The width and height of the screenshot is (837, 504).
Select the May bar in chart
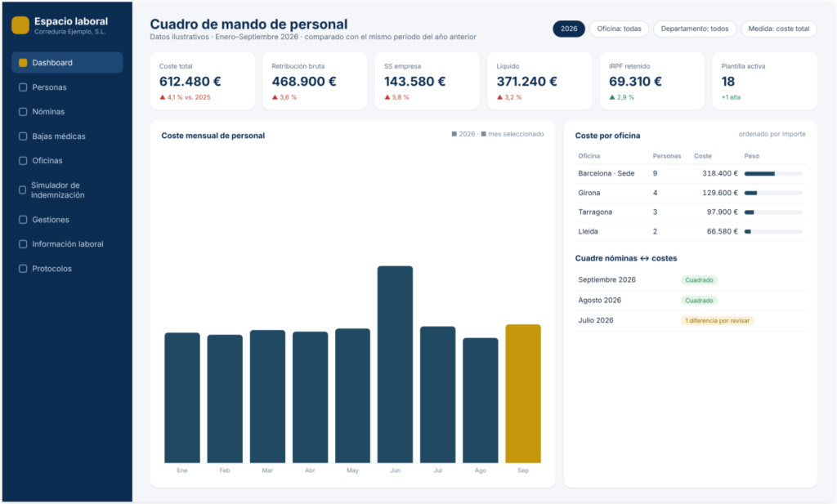click(352, 395)
